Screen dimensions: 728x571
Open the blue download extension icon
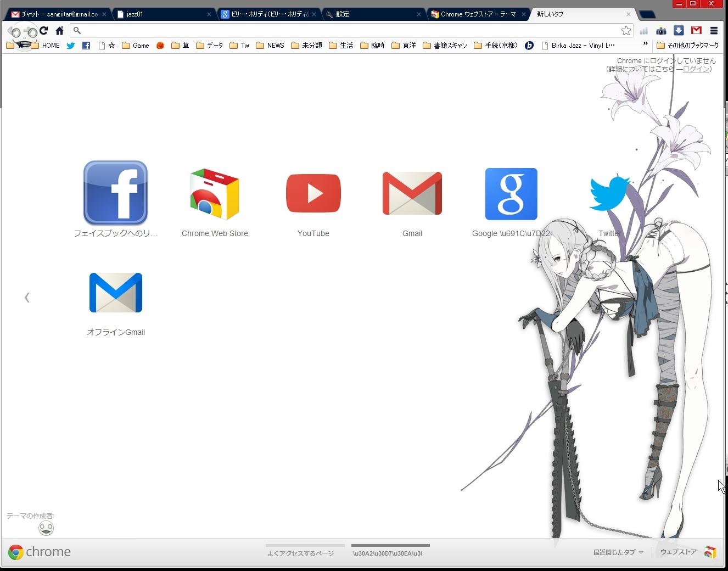pos(679,31)
